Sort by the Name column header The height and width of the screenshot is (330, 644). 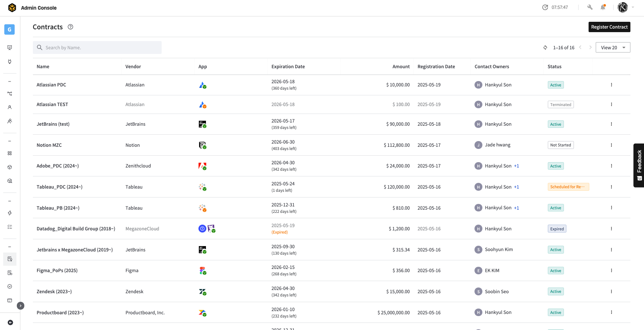[x=43, y=66]
